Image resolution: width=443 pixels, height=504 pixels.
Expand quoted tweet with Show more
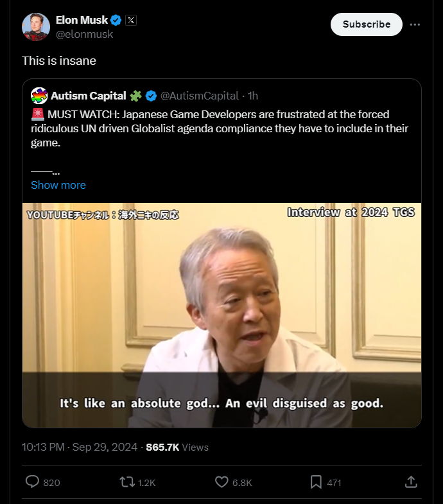coord(58,185)
